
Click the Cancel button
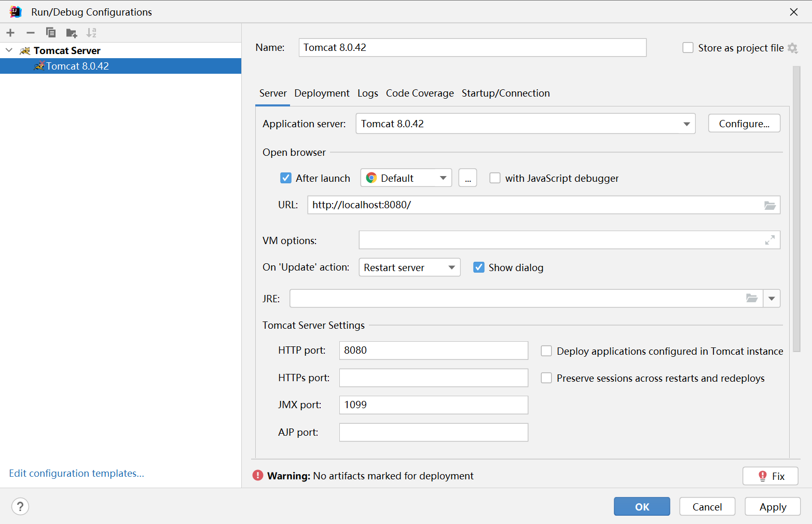point(707,507)
